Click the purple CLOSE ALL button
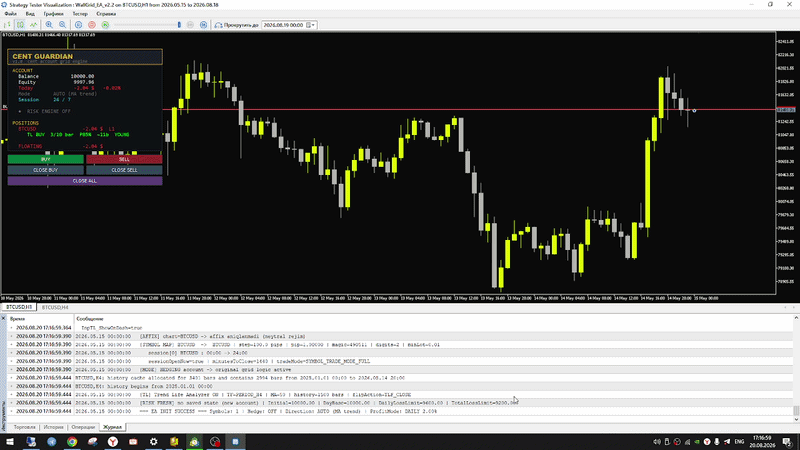800x450 pixels. 85,181
